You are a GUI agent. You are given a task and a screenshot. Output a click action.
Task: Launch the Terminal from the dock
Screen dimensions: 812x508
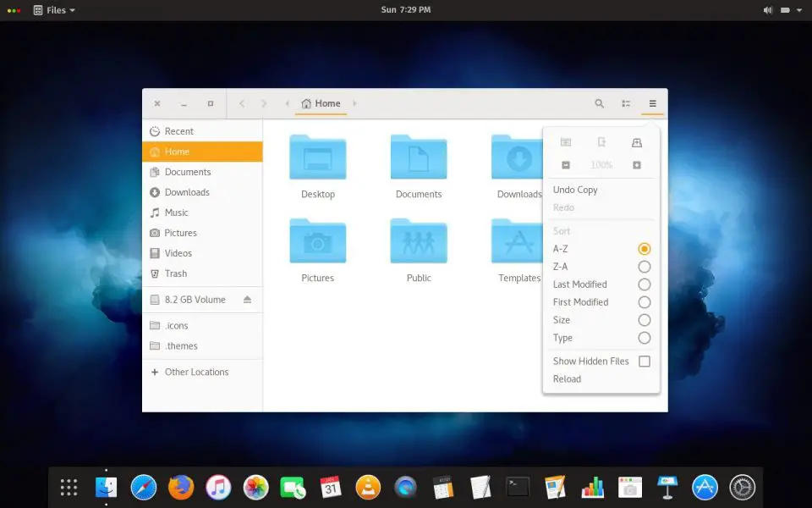tap(516, 487)
